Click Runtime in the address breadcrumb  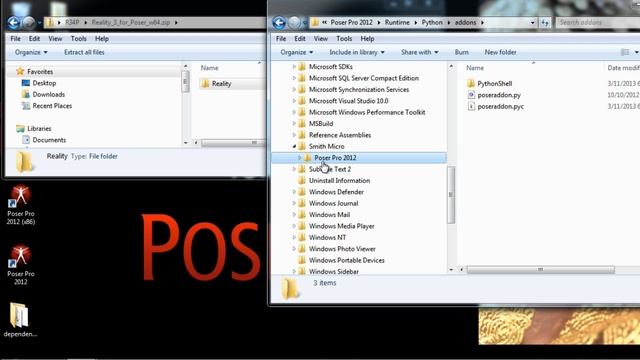tap(397, 22)
